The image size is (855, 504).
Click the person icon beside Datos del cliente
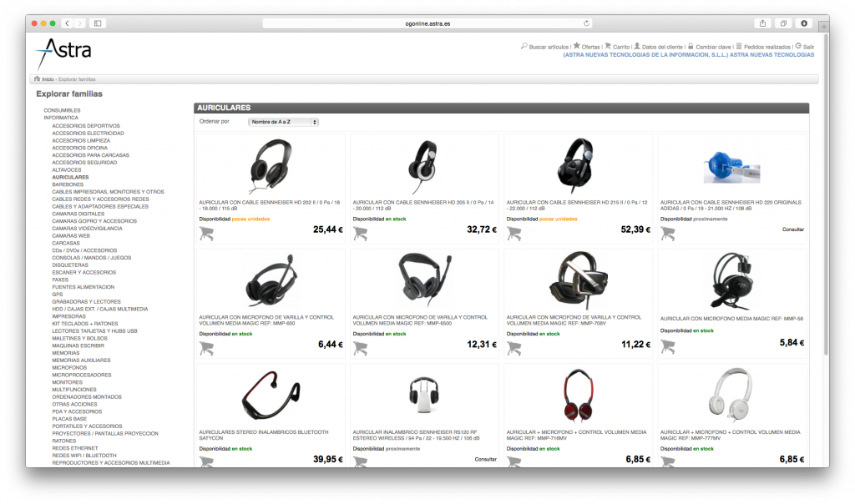(x=637, y=47)
